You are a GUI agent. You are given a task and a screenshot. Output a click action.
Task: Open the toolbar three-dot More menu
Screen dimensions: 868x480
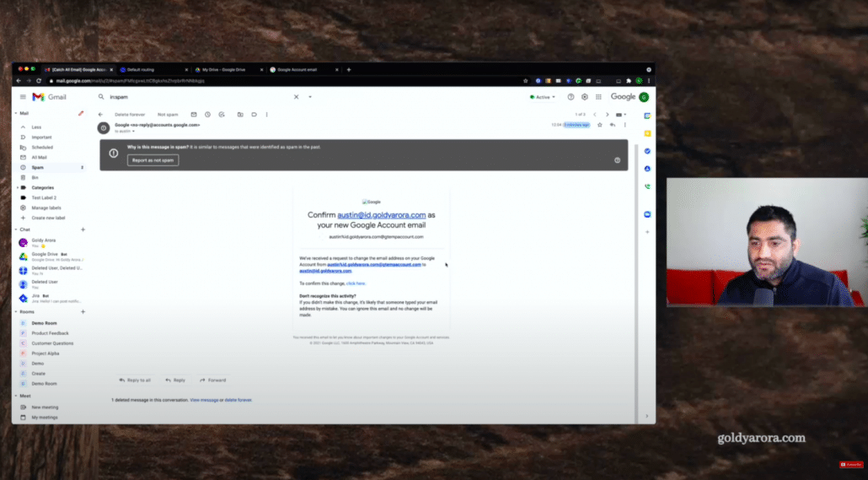[267, 115]
